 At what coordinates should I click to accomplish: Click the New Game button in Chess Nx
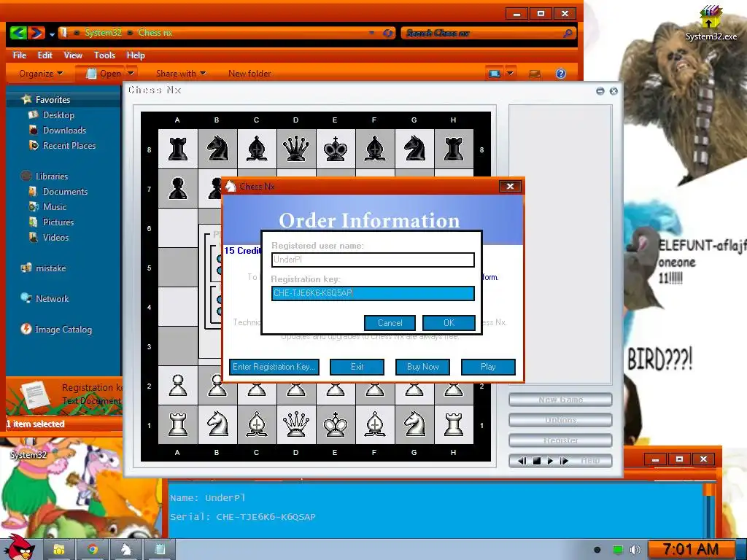click(x=560, y=400)
